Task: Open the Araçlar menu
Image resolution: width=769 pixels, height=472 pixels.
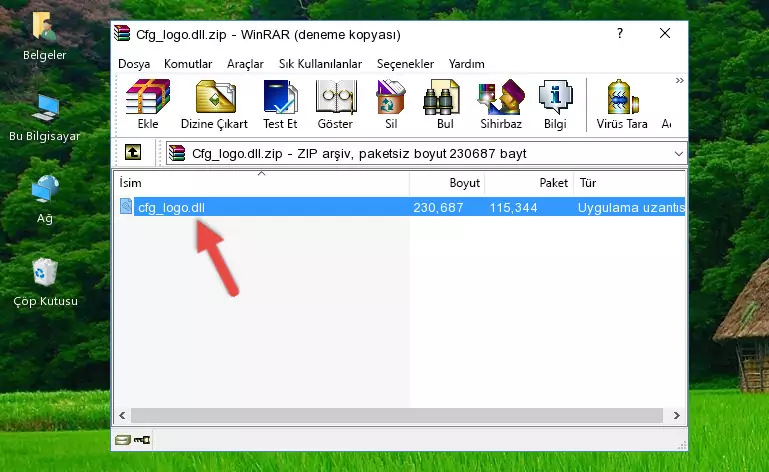Action: tap(245, 64)
